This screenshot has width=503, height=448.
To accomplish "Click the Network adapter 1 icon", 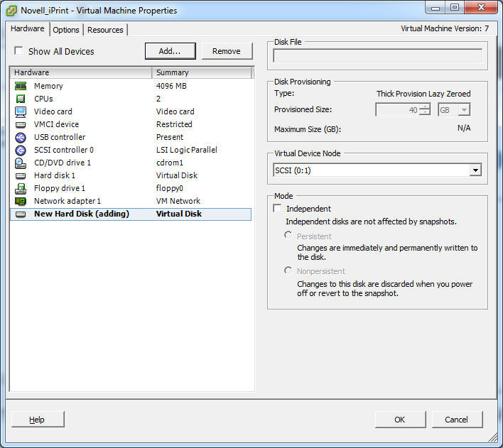I will 21,201.
